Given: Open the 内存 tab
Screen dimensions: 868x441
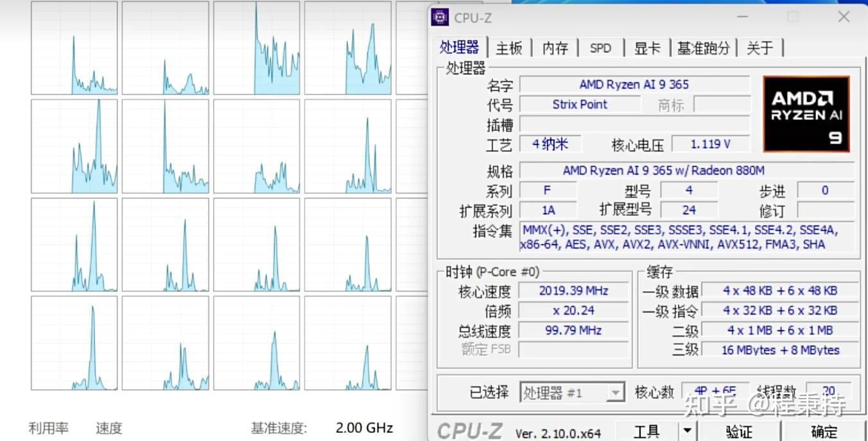Looking at the screenshot, I should click(x=555, y=48).
